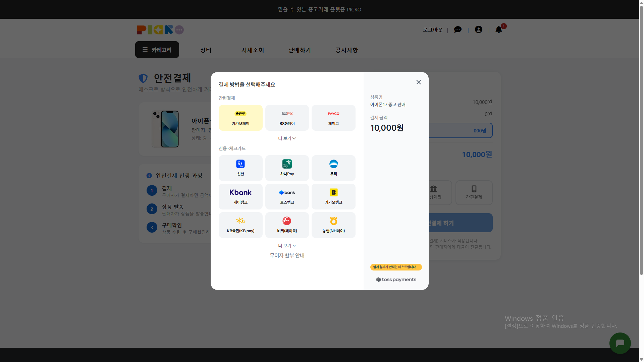
Task: Open the chat messages icon in header
Action: pyautogui.click(x=458, y=30)
